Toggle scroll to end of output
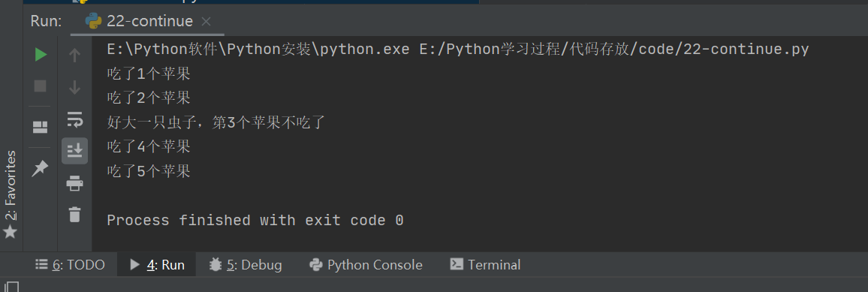This screenshot has width=868, height=292. coord(74,150)
